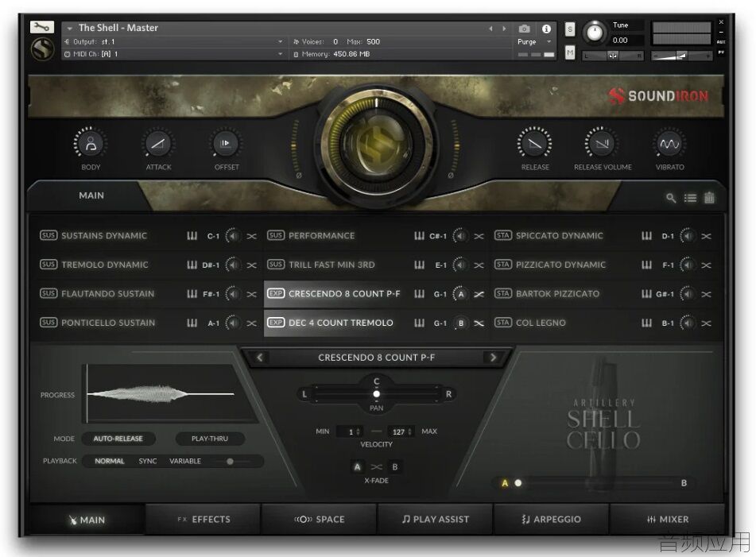Click the Release knob
Screen dimensions: 756x557
point(535,144)
